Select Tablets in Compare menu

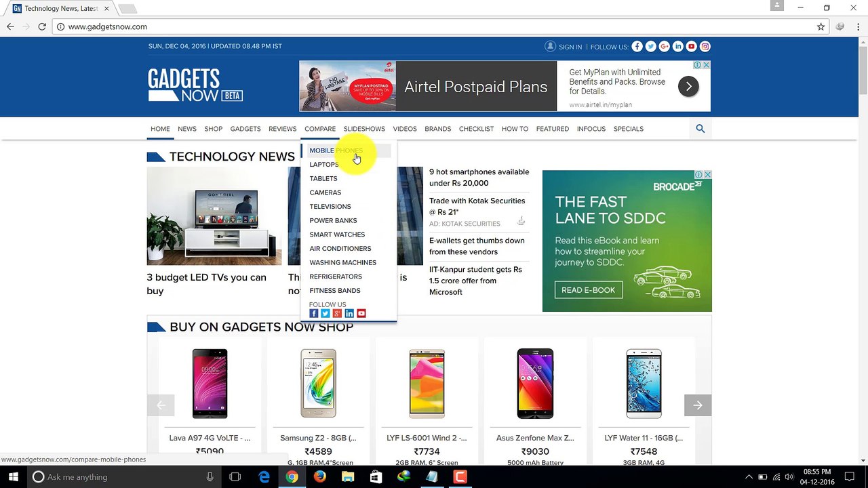tap(323, 179)
